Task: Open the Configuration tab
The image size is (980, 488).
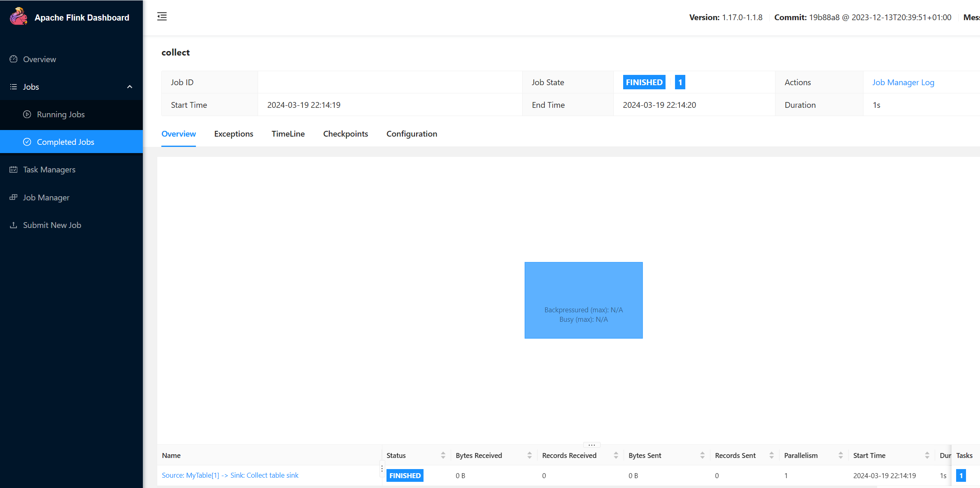Action: click(x=412, y=134)
